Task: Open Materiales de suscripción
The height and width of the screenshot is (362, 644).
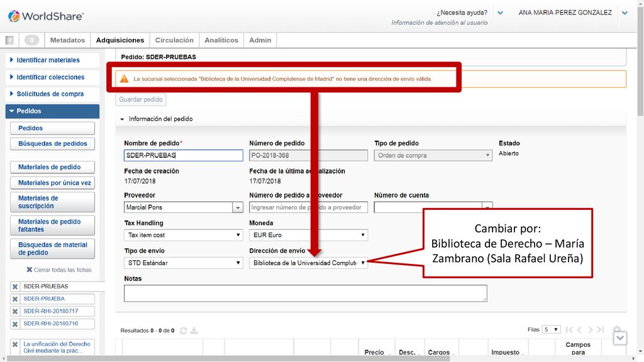Action: [x=52, y=202]
